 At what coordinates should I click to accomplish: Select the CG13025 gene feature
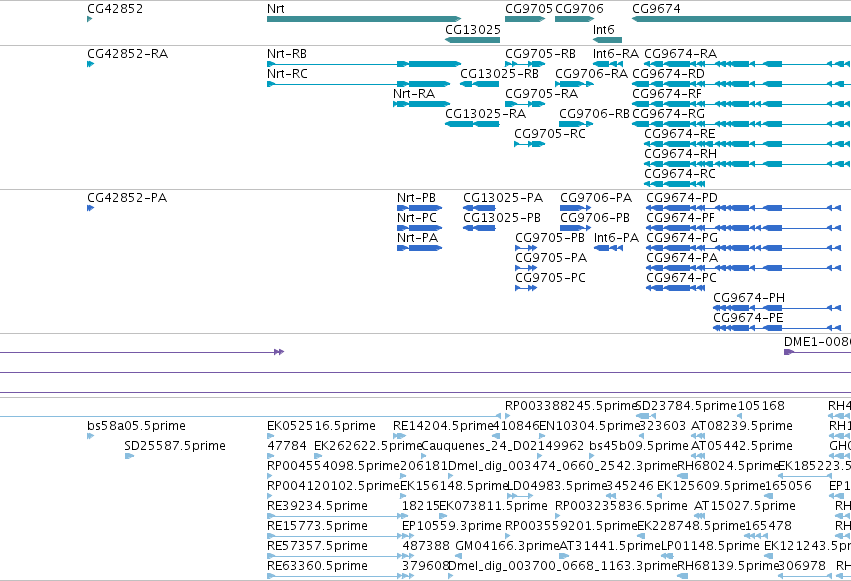472,40
